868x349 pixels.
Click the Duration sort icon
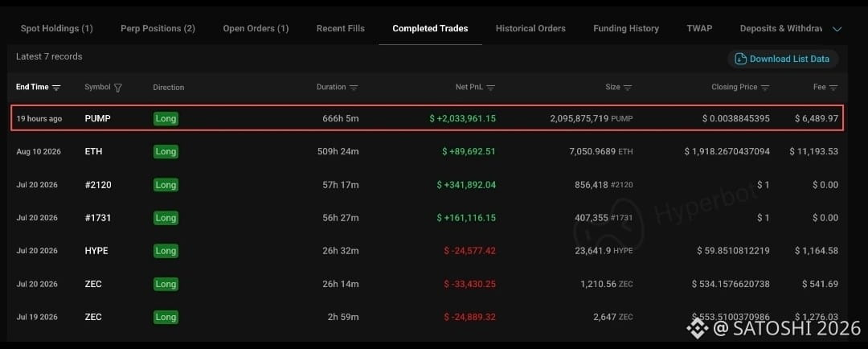(x=354, y=88)
